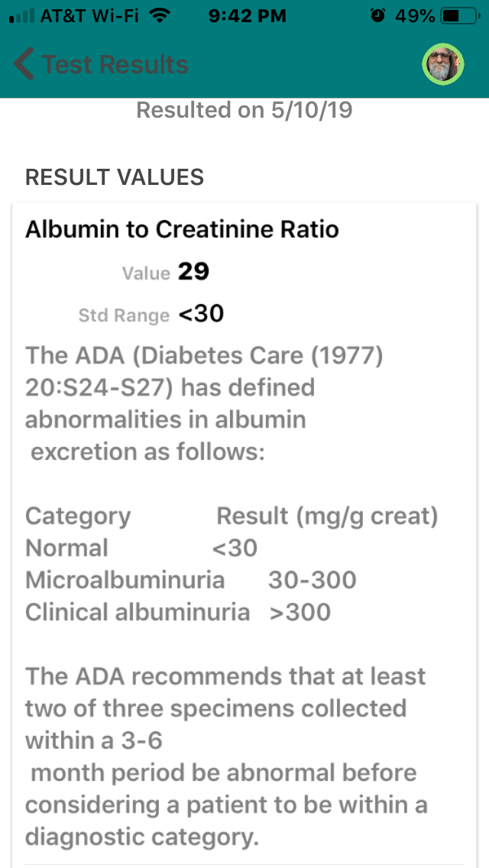Tap the back chevron arrow
The image size is (489, 868).
click(24, 64)
